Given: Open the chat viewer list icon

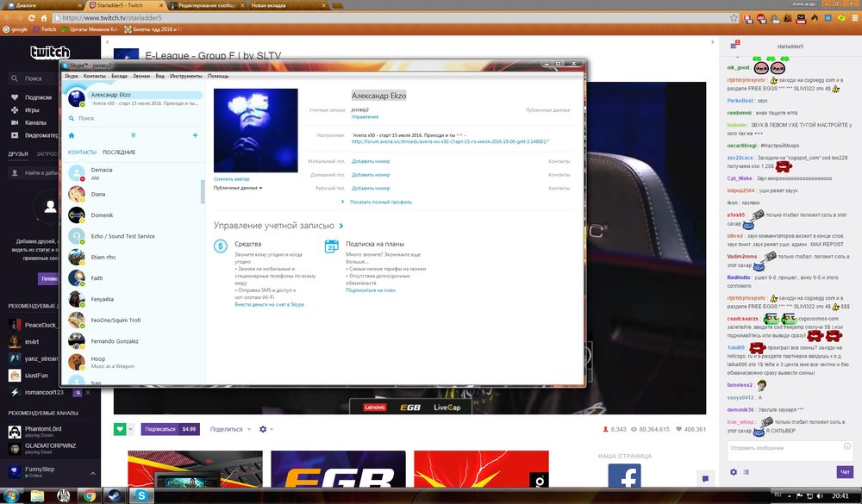Looking at the screenshot, I should coord(746,472).
